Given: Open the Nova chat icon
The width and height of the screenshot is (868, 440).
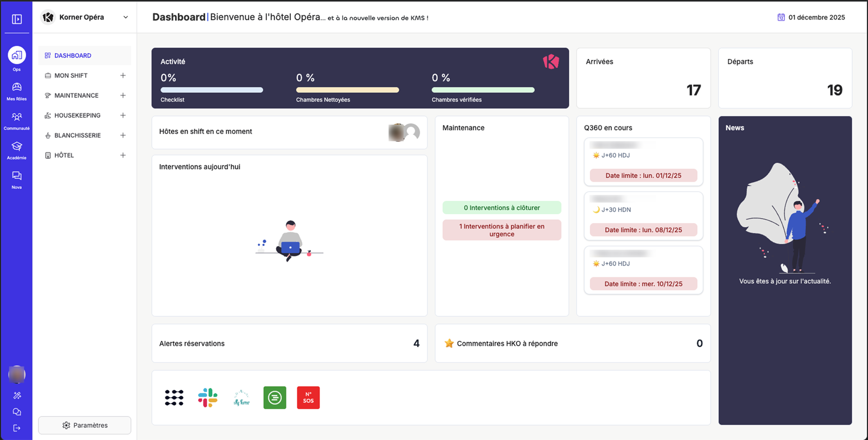Looking at the screenshot, I should tap(17, 176).
